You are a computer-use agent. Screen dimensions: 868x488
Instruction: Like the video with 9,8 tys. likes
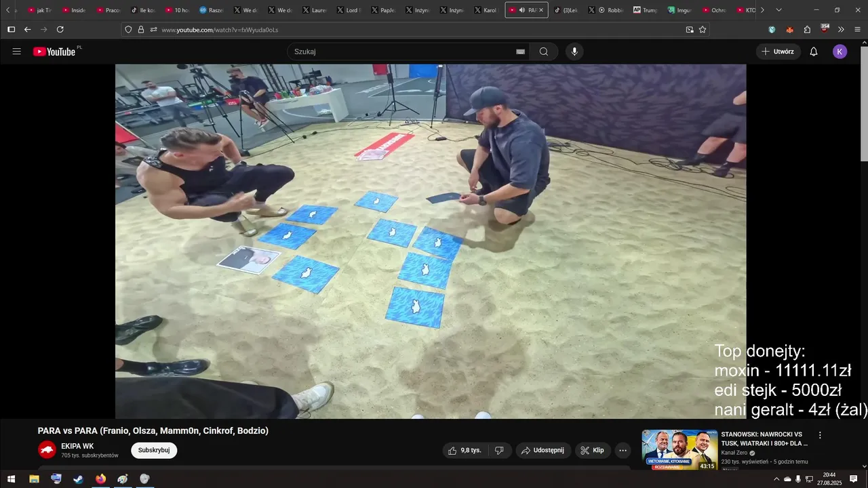(x=465, y=450)
